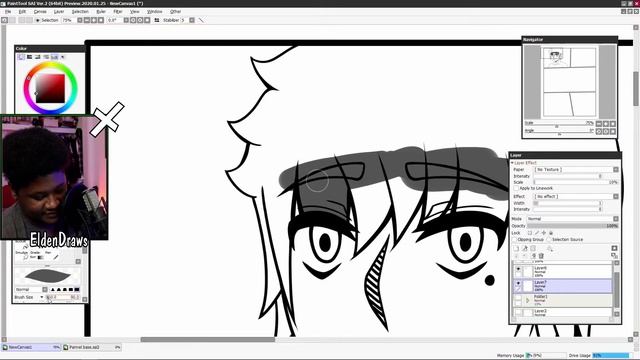640x360 pixels.
Task: Open the Layer menu
Action: click(59, 11)
